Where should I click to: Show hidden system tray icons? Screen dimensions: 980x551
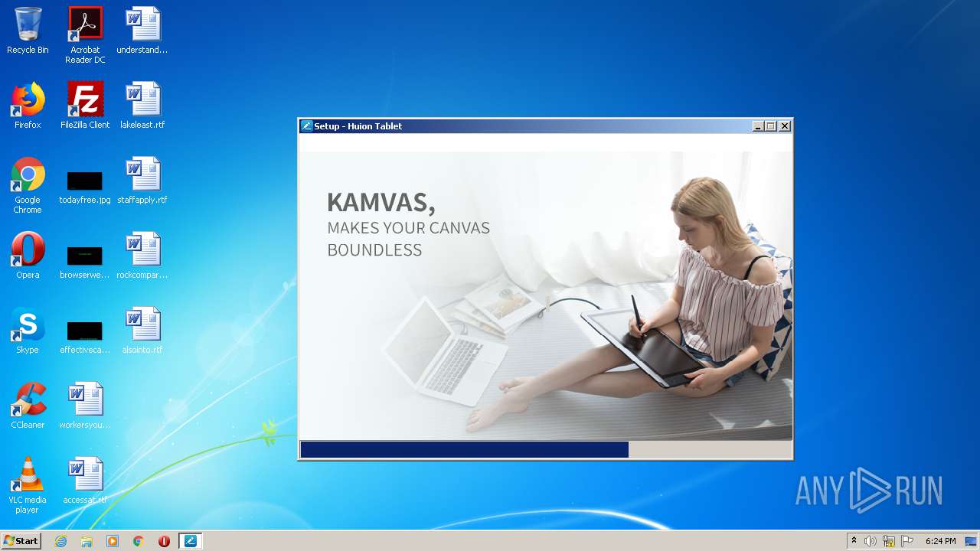[854, 541]
